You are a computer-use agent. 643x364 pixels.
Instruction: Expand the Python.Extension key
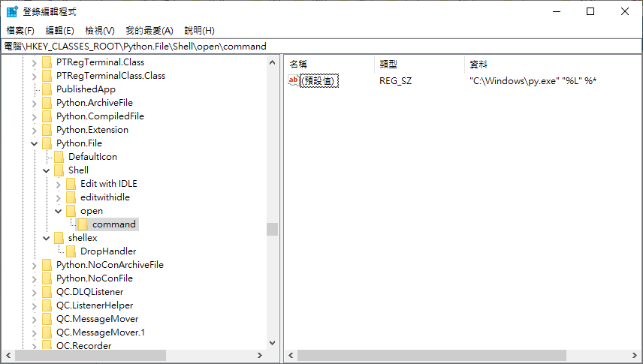pyautogui.click(x=35, y=131)
